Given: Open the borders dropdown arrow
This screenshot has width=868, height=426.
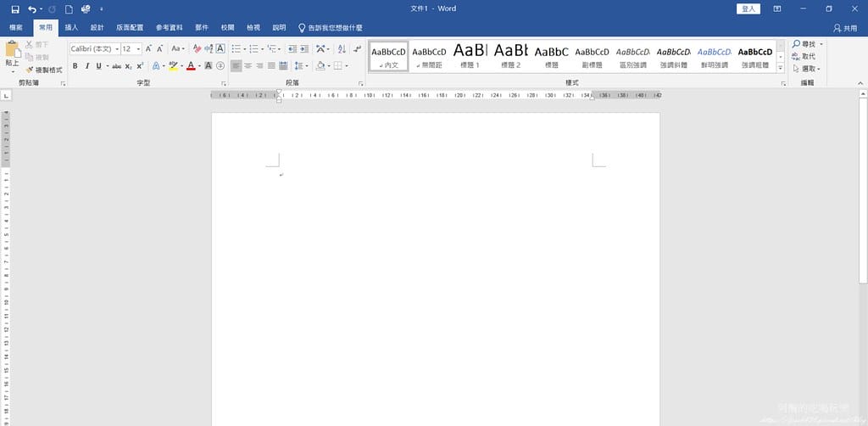Looking at the screenshot, I should click(347, 66).
